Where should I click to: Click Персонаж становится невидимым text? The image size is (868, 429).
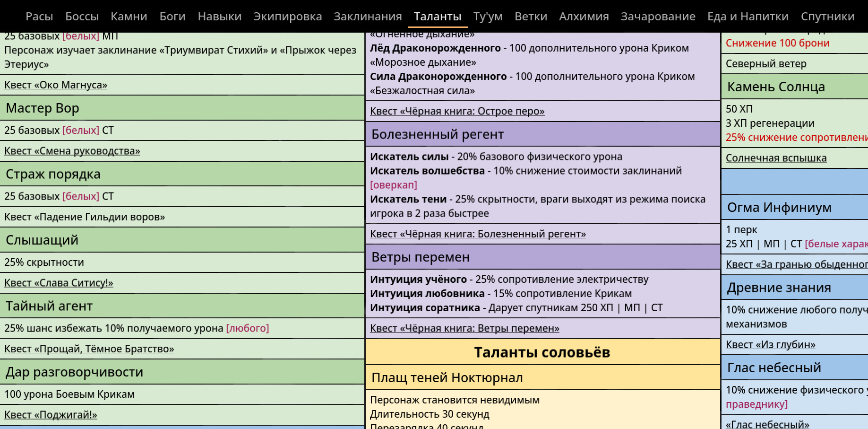click(x=455, y=400)
